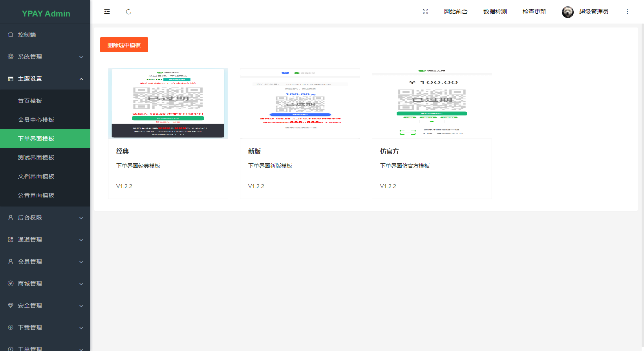Click the home icon beside 控制端
This screenshot has height=351, width=644.
(x=11, y=35)
